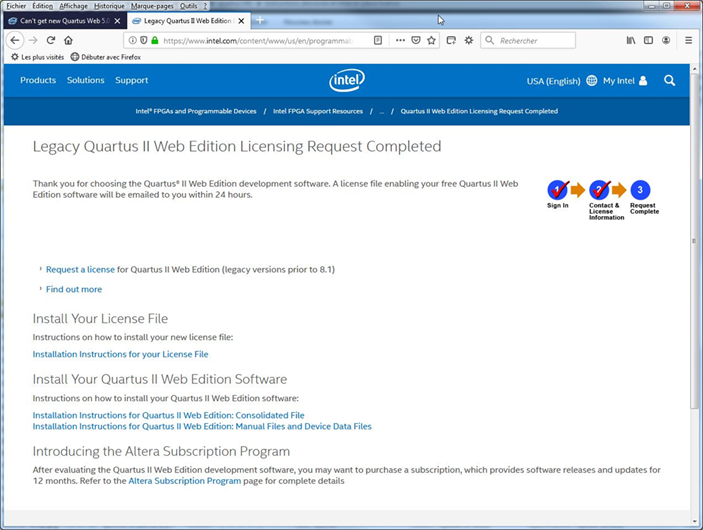Screen dimensions: 703x530
Task: Click the Intel logo in the header
Action: (347, 80)
